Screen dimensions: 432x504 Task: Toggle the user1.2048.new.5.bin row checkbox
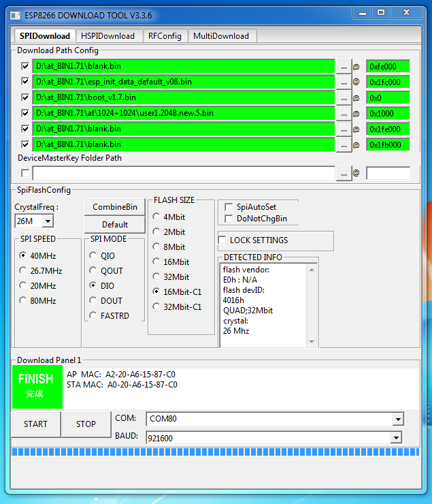tap(25, 113)
